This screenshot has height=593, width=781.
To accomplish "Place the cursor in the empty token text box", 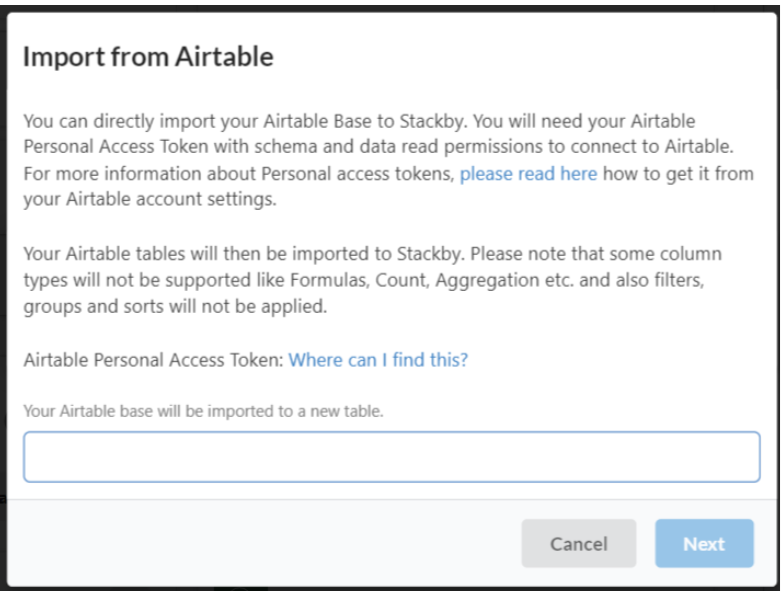I will (x=391, y=457).
